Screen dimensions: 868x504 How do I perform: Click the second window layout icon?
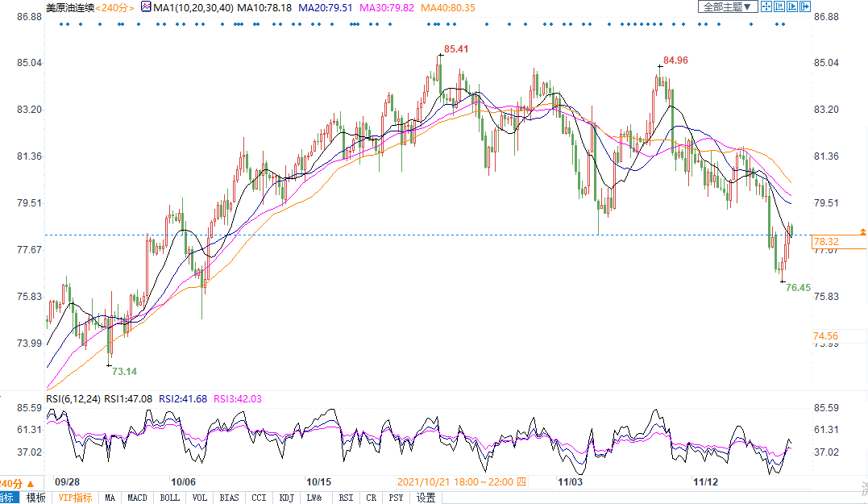(779, 6)
